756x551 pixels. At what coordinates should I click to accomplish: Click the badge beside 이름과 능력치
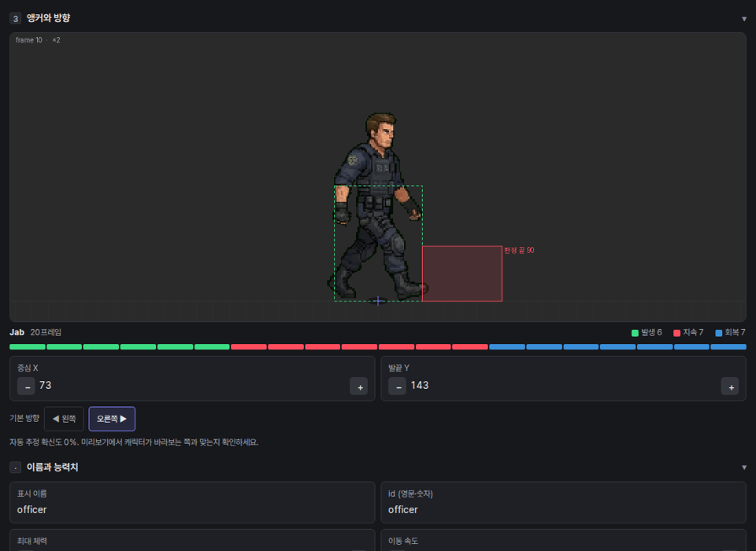click(x=16, y=467)
